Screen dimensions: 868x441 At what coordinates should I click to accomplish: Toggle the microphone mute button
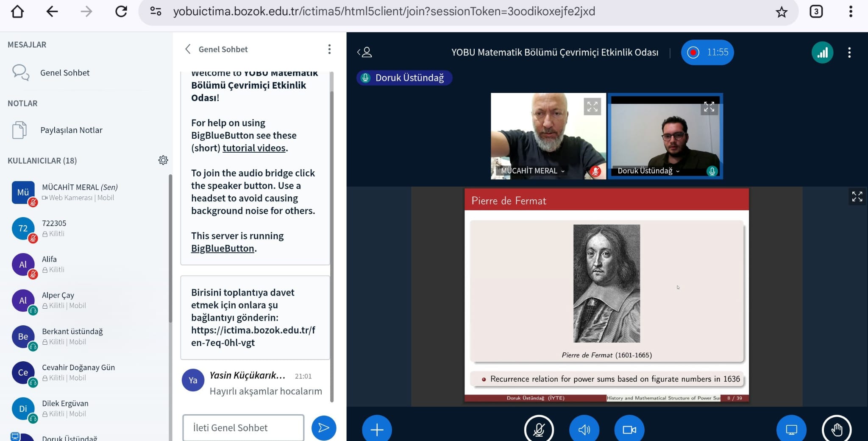pyautogui.click(x=539, y=429)
